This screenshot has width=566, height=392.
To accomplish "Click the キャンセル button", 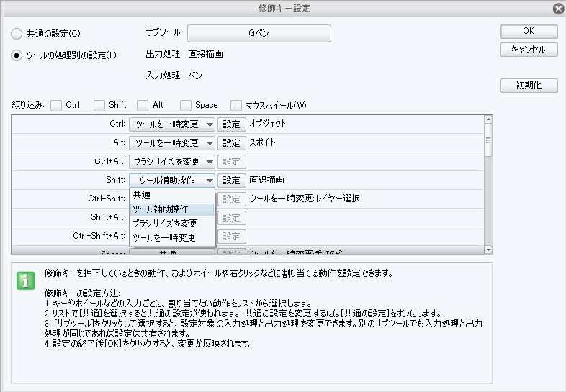I will [x=529, y=50].
